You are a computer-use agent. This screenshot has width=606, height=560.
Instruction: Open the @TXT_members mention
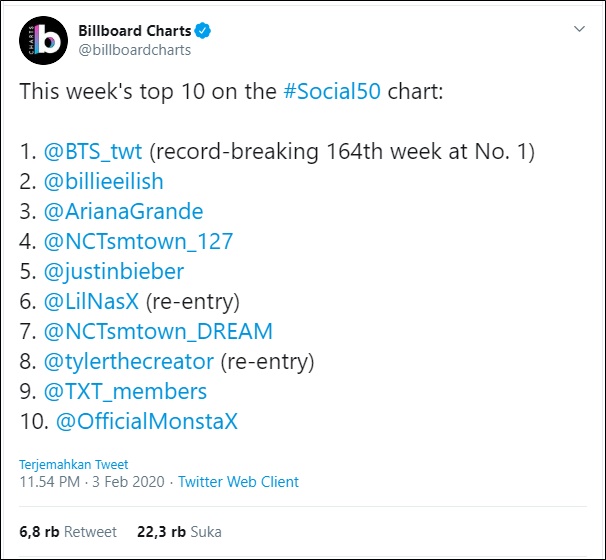125,391
